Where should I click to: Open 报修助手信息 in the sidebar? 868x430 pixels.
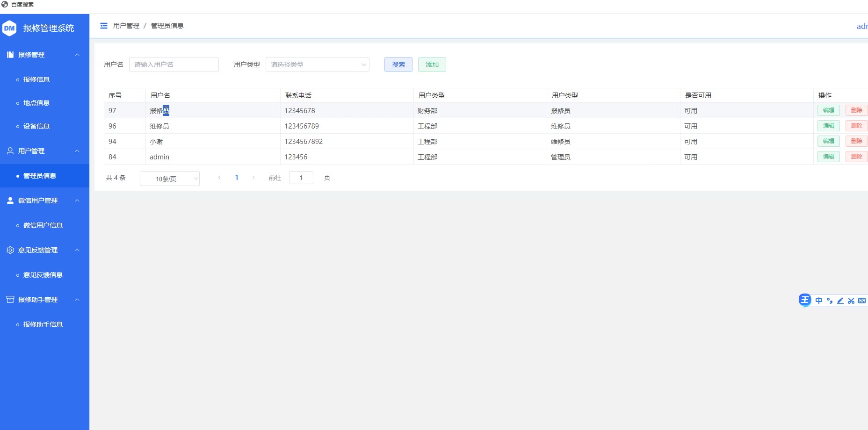(x=43, y=324)
